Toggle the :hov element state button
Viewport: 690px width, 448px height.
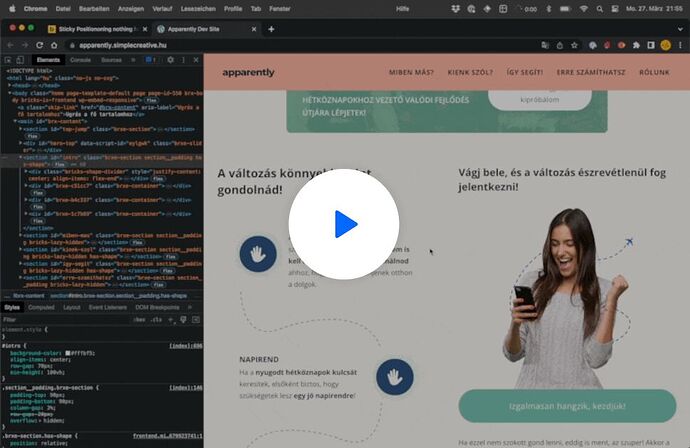pyautogui.click(x=139, y=319)
